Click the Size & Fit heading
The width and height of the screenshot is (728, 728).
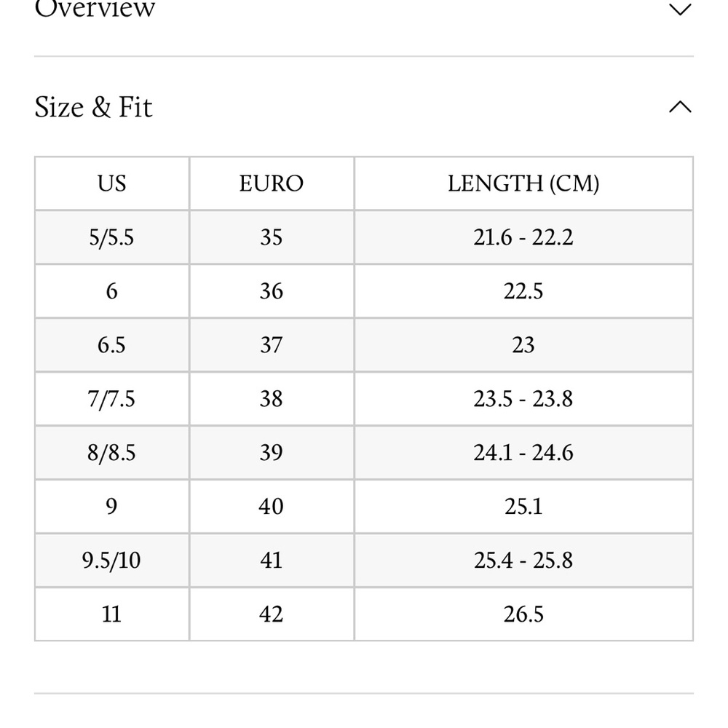click(93, 107)
